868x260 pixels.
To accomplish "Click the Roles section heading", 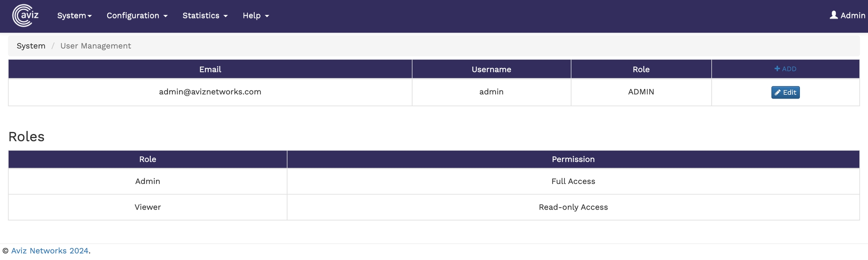I will click(26, 137).
